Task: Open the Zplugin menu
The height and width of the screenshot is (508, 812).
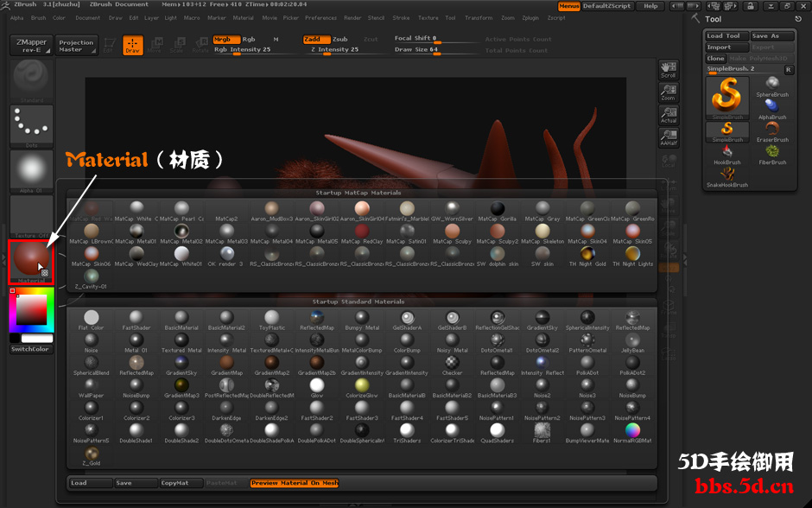Action: [x=530, y=17]
